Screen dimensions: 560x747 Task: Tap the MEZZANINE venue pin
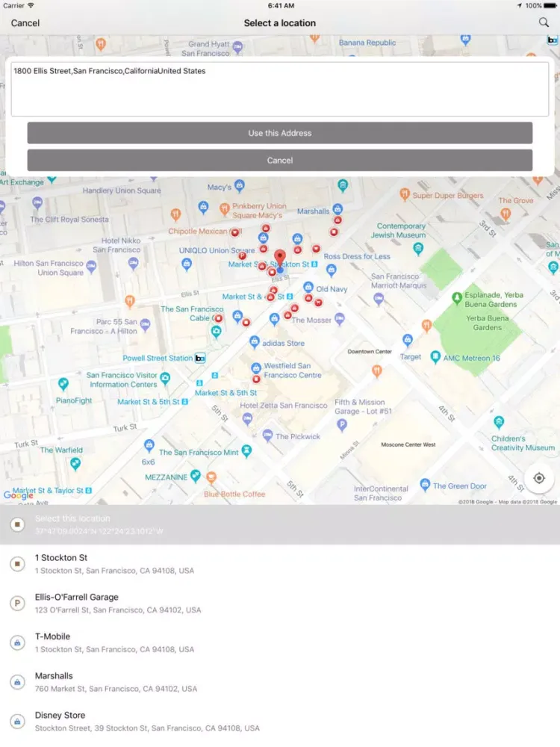pos(195,475)
